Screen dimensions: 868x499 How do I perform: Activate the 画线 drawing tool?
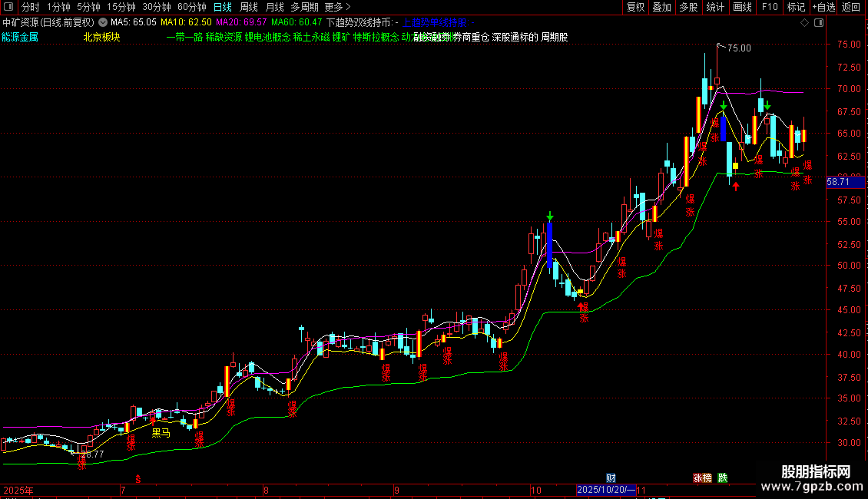point(742,7)
